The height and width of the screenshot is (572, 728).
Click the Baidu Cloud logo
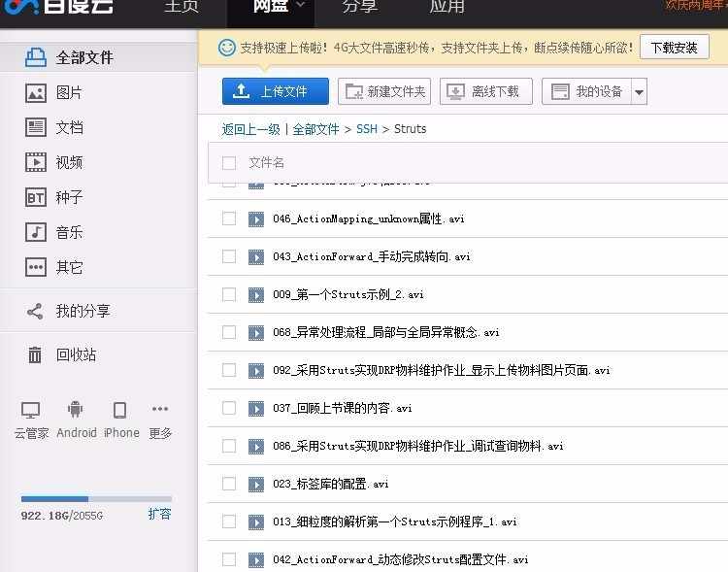pos(58,7)
